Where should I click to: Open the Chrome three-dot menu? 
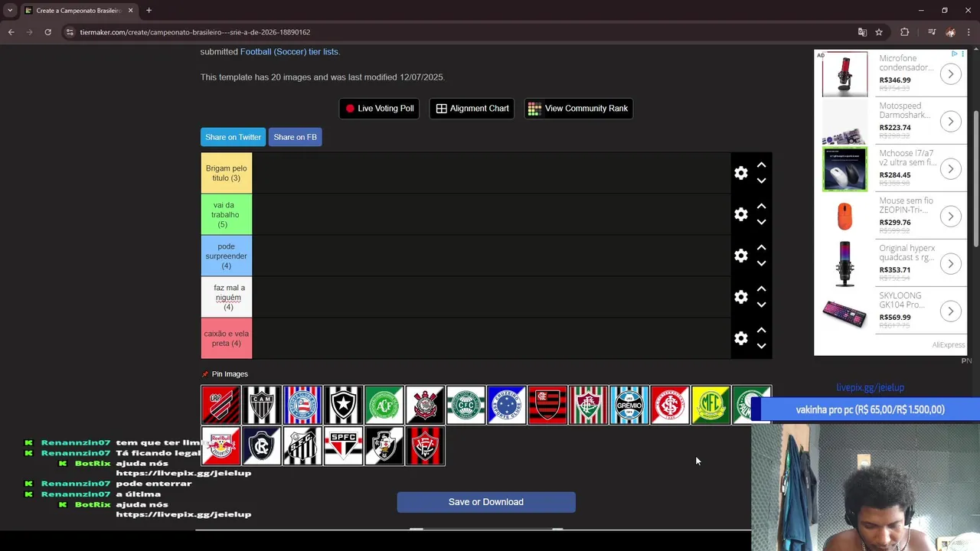coord(969,32)
